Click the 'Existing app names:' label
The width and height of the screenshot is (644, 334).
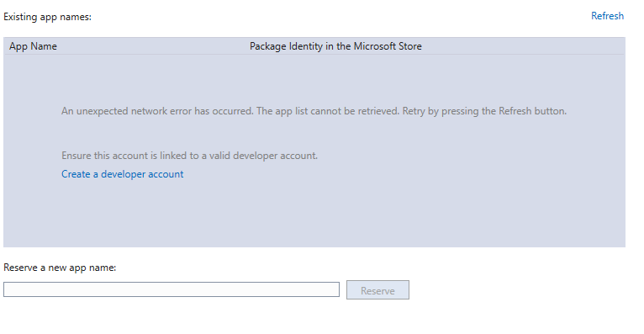(x=48, y=17)
